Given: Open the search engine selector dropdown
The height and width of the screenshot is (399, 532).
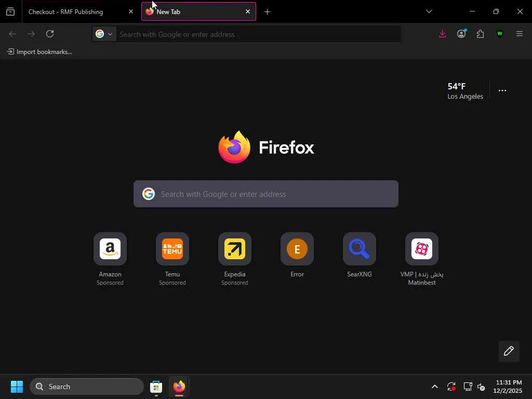Looking at the screenshot, I should point(104,34).
